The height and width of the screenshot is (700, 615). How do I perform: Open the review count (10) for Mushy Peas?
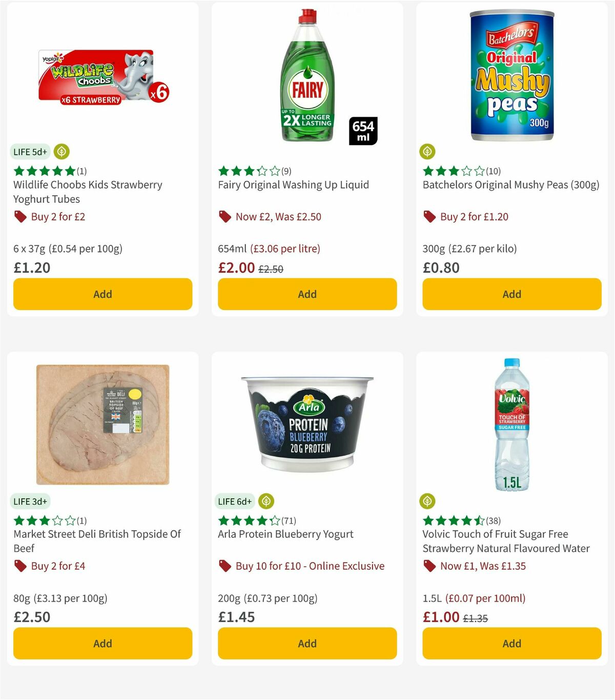(x=493, y=171)
